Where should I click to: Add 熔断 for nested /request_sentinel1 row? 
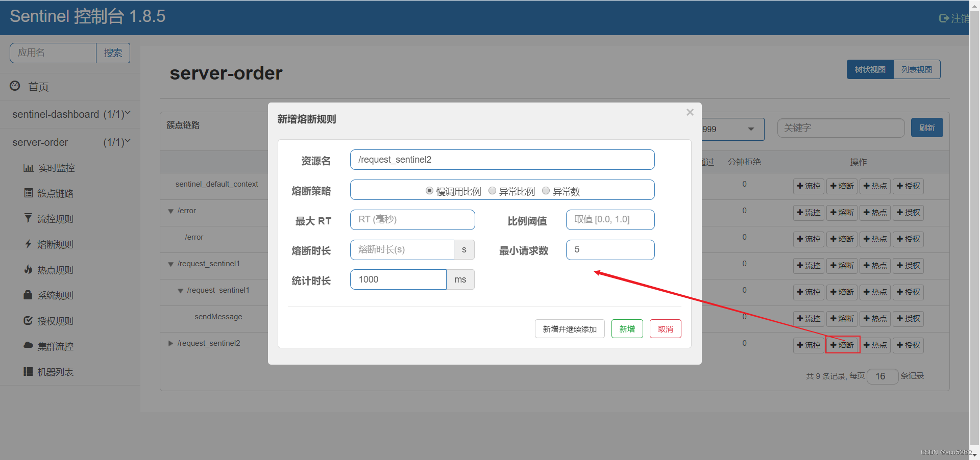point(842,292)
